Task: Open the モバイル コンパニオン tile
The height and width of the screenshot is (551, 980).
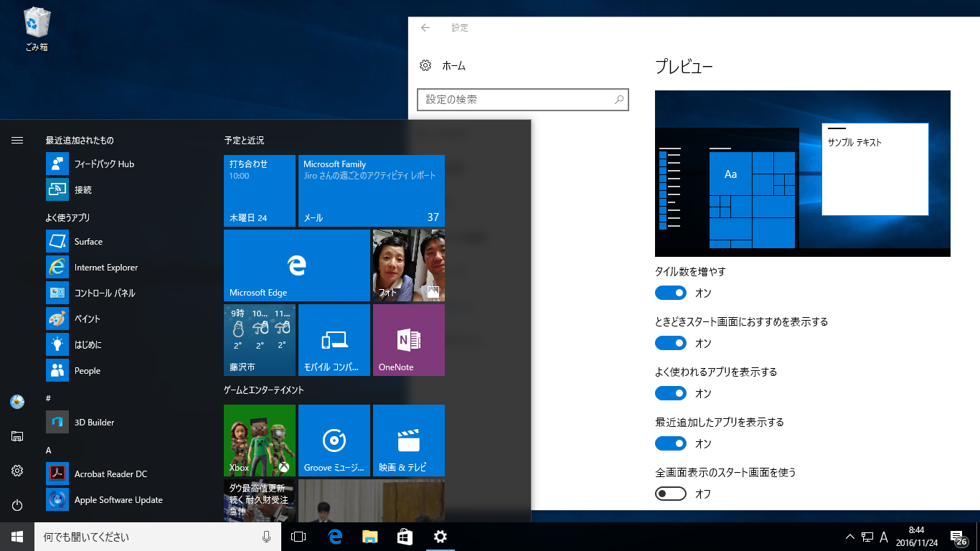Action: pos(334,340)
